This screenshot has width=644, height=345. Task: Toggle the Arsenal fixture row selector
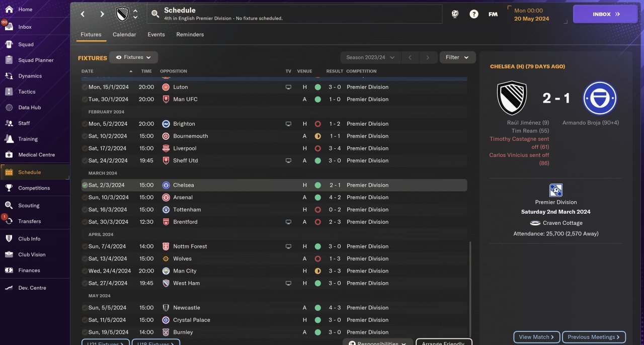tap(85, 198)
